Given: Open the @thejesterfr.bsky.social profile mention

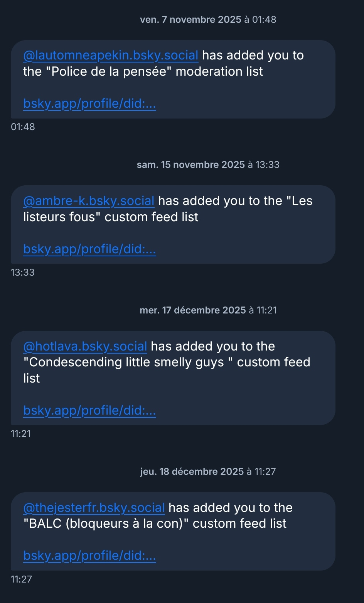Looking at the screenshot, I should 94,508.
